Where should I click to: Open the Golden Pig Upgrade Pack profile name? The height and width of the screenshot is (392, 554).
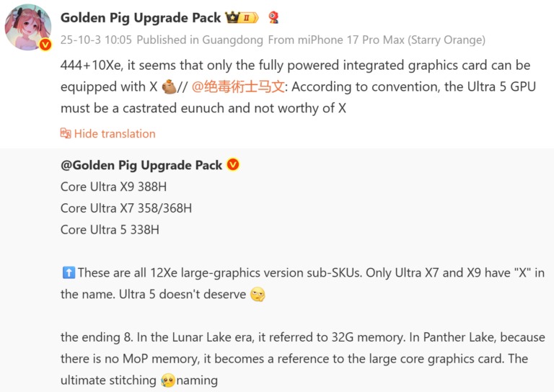(141, 17)
